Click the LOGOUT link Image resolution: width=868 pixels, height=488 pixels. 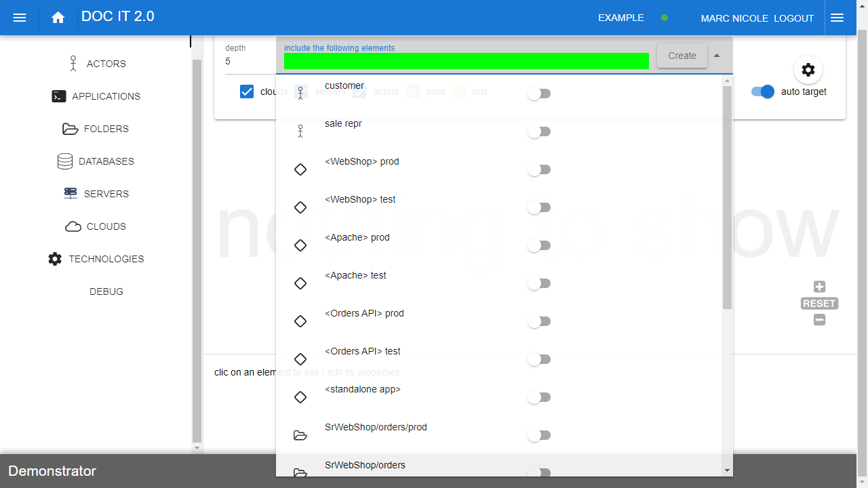[x=793, y=18]
